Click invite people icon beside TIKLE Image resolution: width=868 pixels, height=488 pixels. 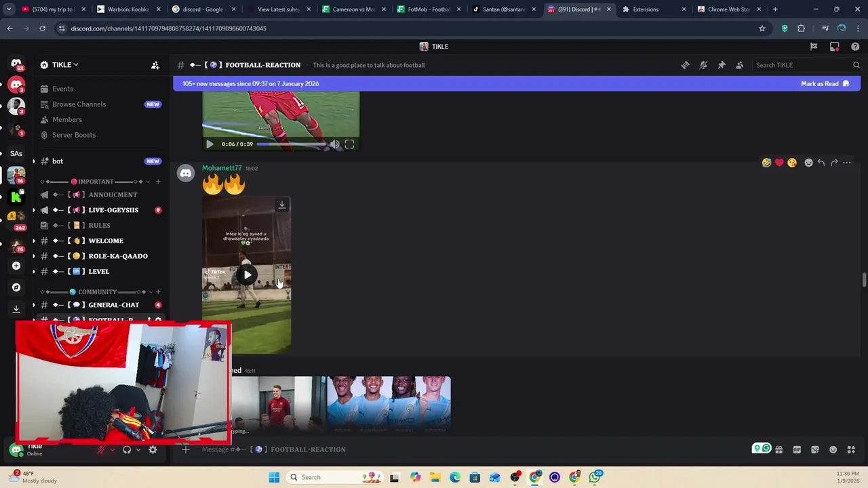(155, 65)
